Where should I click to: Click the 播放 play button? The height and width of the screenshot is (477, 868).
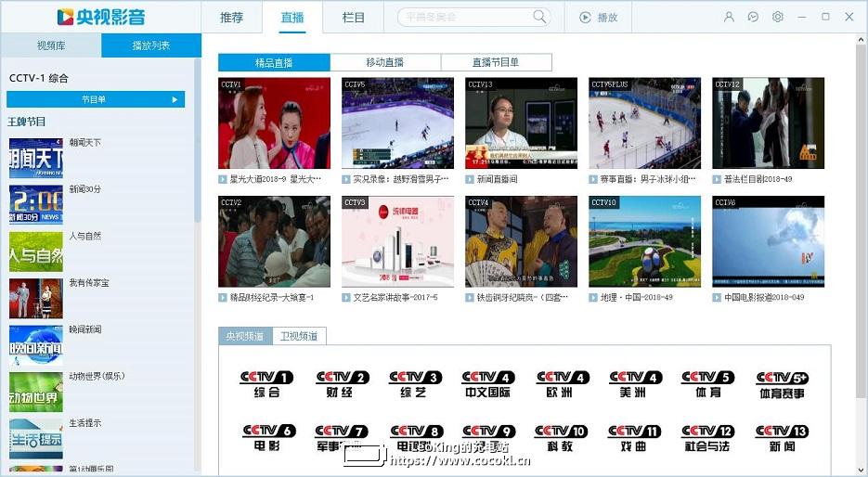598,17
